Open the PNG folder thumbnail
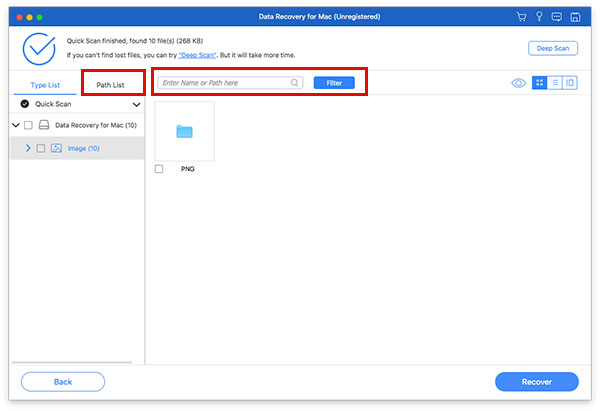The image size is (600, 411). (184, 131)
